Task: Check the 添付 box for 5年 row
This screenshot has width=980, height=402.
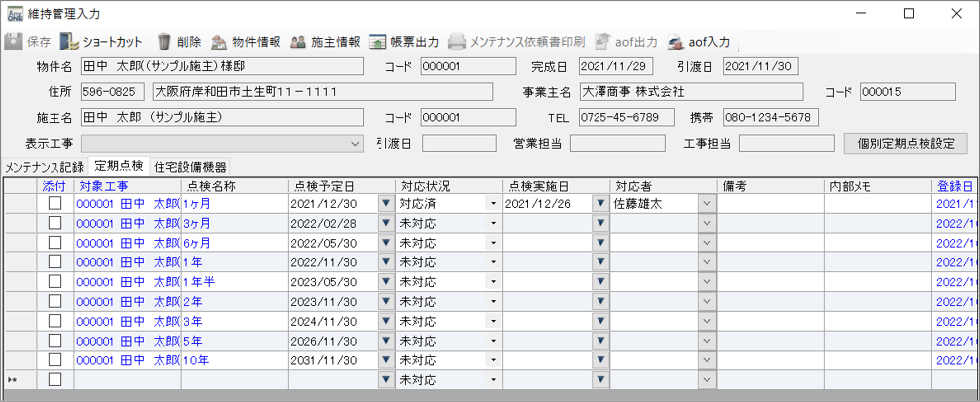Action: 55,341
